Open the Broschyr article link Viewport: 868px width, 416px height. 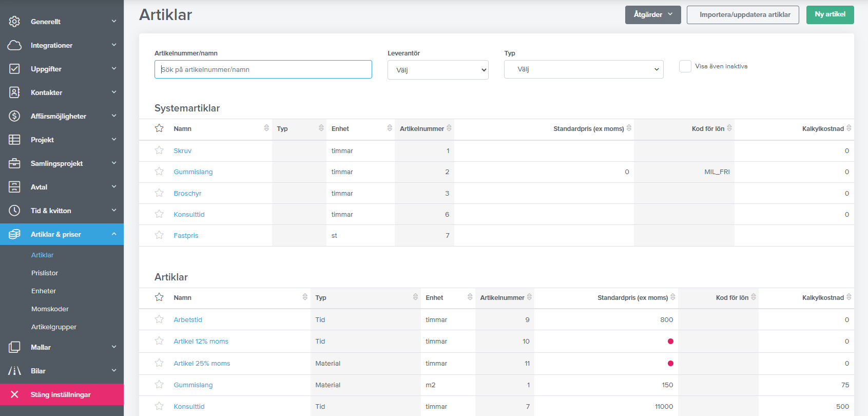[x=187, y=194]
